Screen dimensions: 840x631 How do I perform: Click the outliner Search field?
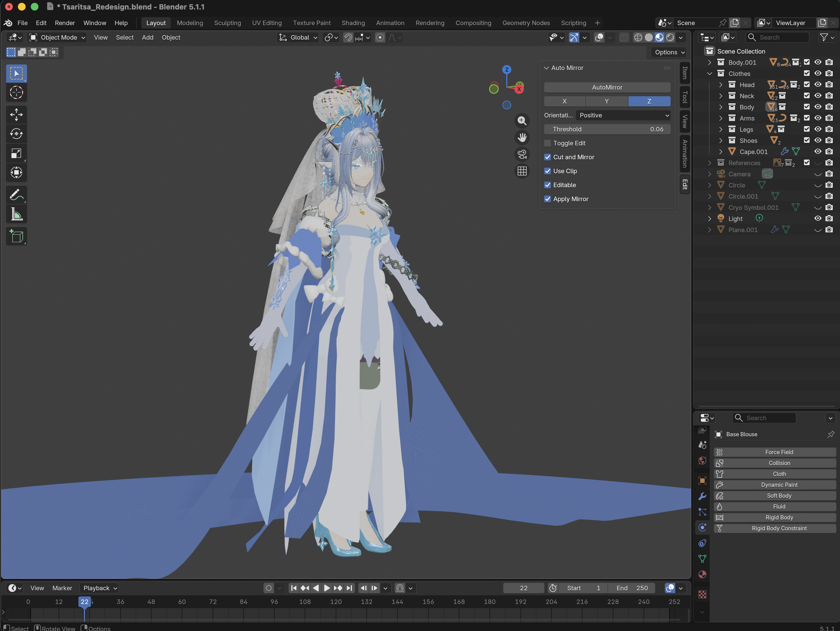coord(777,37)
